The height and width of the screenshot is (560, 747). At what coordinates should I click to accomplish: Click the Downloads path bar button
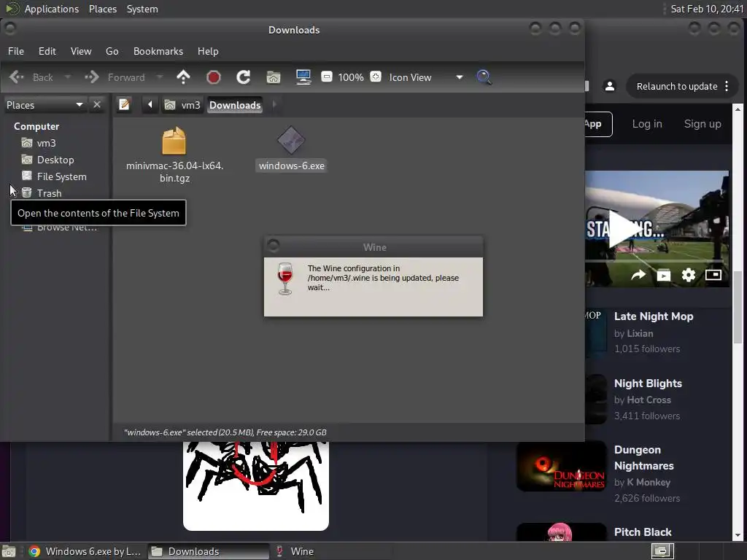click(x=235, y=105)
